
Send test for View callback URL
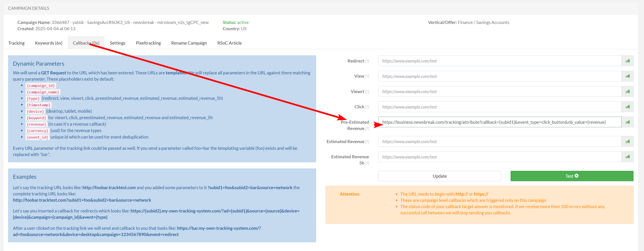click(627, 76)
